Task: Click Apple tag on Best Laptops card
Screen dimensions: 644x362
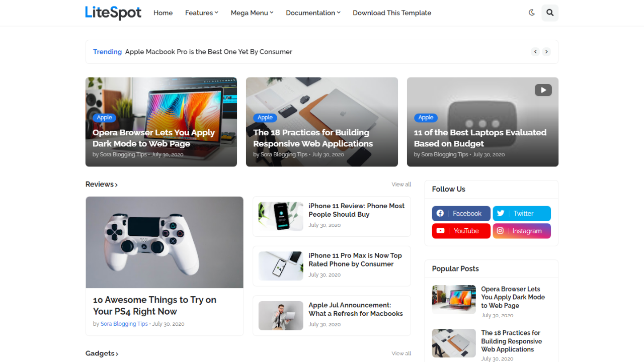Action: tap(426, 117)
